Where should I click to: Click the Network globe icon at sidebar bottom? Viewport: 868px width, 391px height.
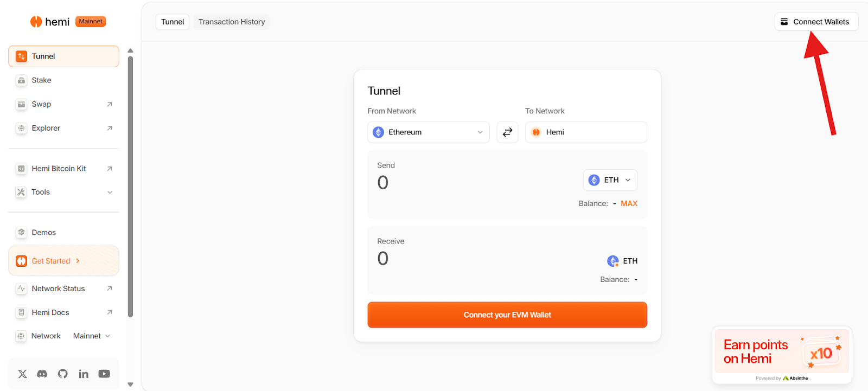pos(21,336)
